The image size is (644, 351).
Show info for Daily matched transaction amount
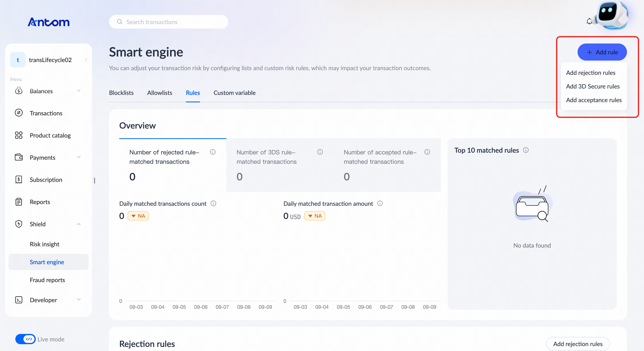380,203
